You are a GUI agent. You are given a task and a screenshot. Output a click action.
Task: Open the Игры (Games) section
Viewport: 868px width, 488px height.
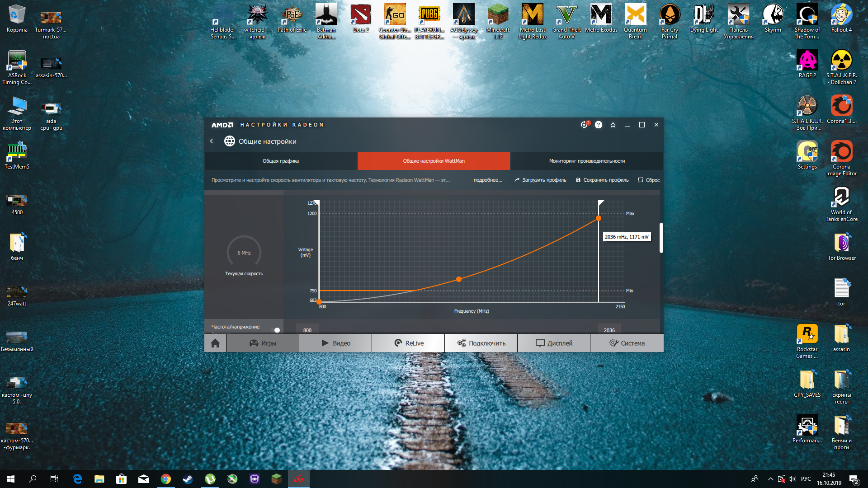tap(263, 343)
